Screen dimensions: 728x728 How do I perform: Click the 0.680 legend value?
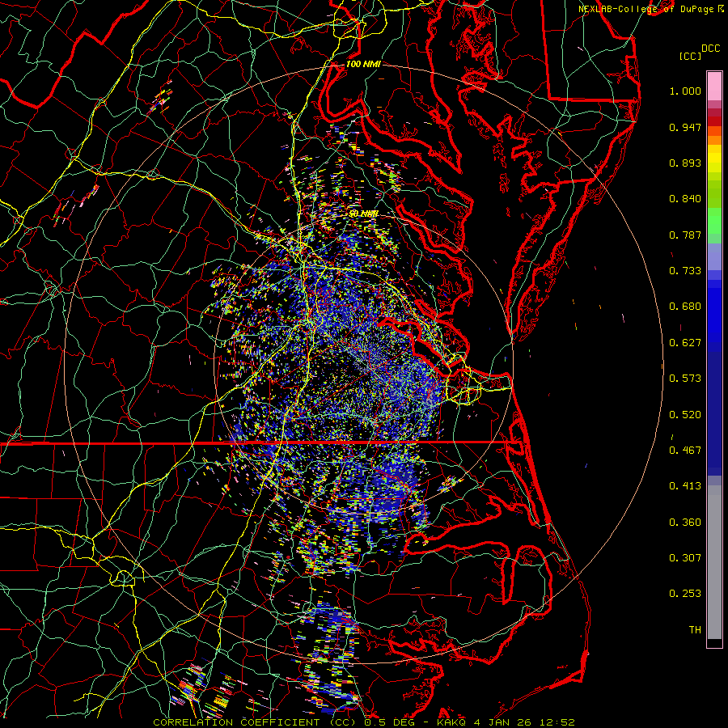685,307
